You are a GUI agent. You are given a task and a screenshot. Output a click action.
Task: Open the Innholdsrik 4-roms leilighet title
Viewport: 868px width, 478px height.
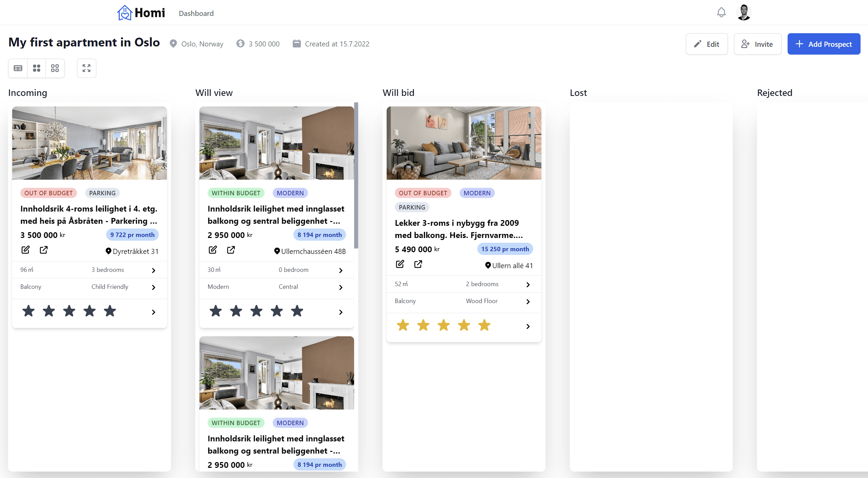[89, 215]
